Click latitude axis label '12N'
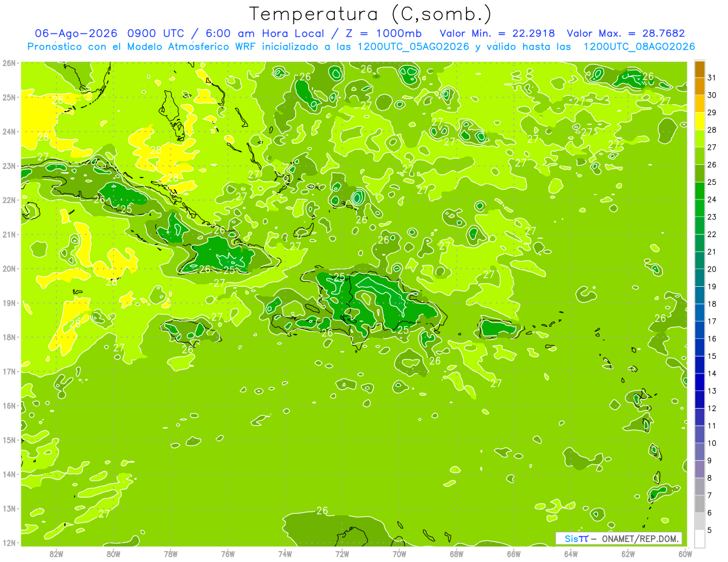 tap(10, 543)
